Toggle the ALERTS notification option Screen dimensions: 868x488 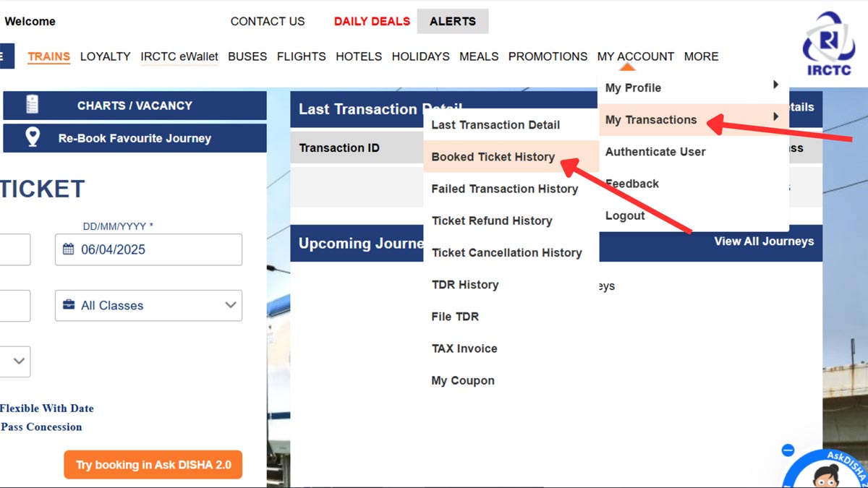pyautogui.click(x=452, y=21)
